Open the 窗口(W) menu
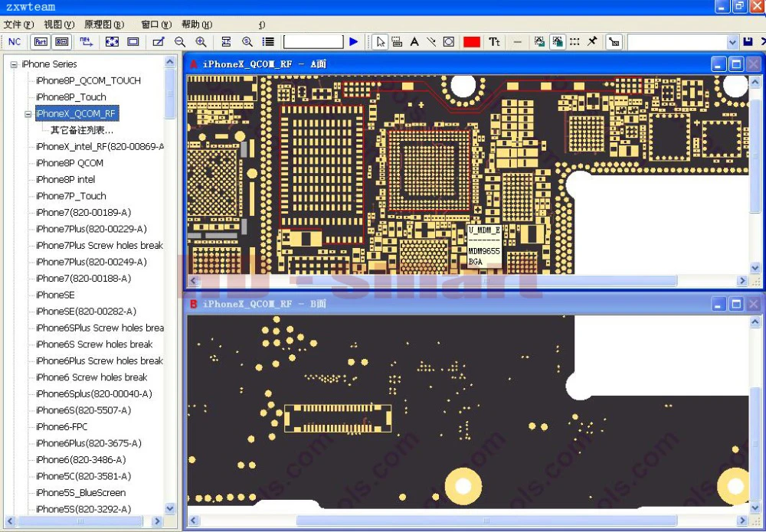Viewport: 766px width, 532px height. [156, 24]
